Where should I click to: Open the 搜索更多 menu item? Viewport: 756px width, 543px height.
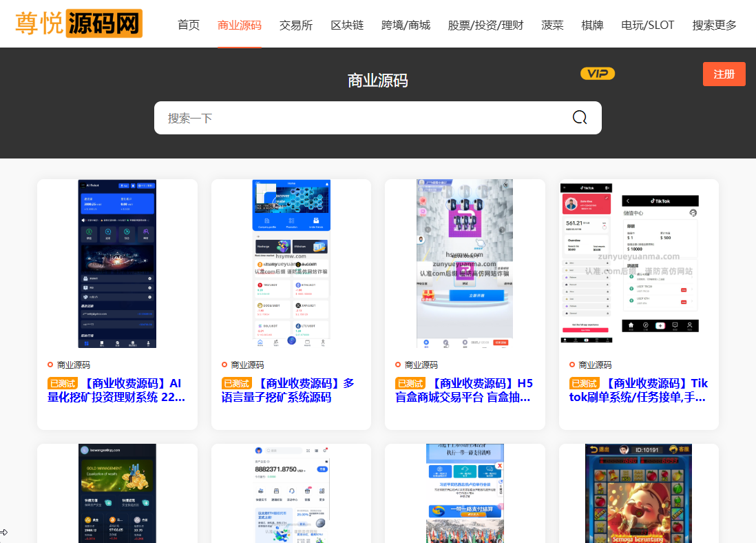[x=715, y=25]
